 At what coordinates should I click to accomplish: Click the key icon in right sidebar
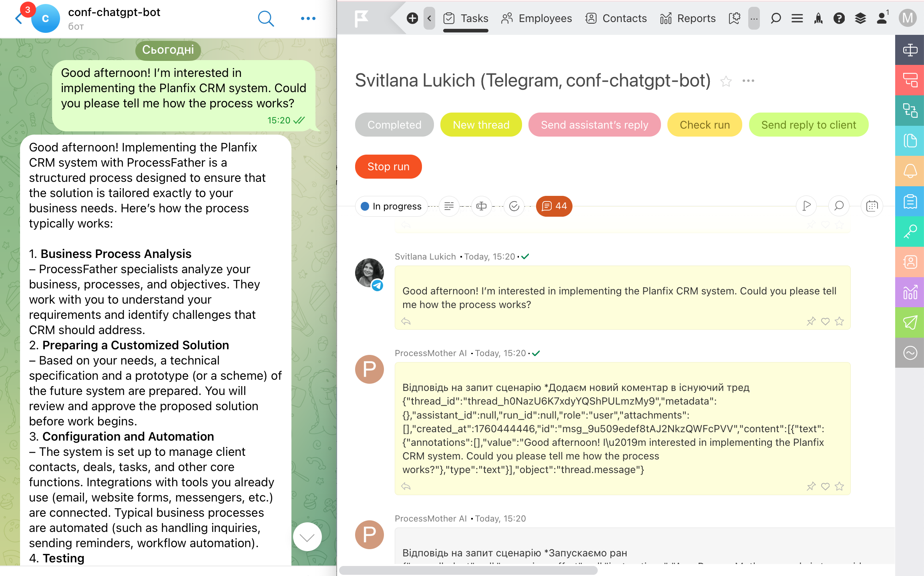coord(910,232)
